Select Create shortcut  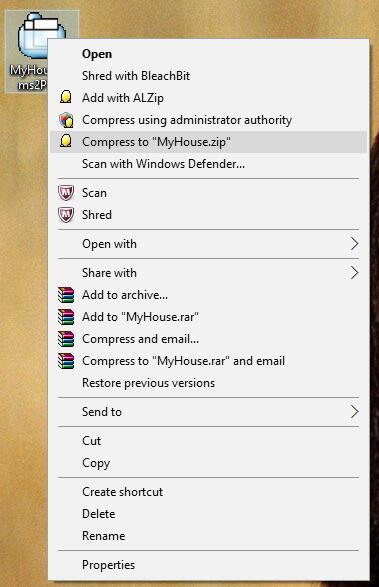[x=208, y=492]
